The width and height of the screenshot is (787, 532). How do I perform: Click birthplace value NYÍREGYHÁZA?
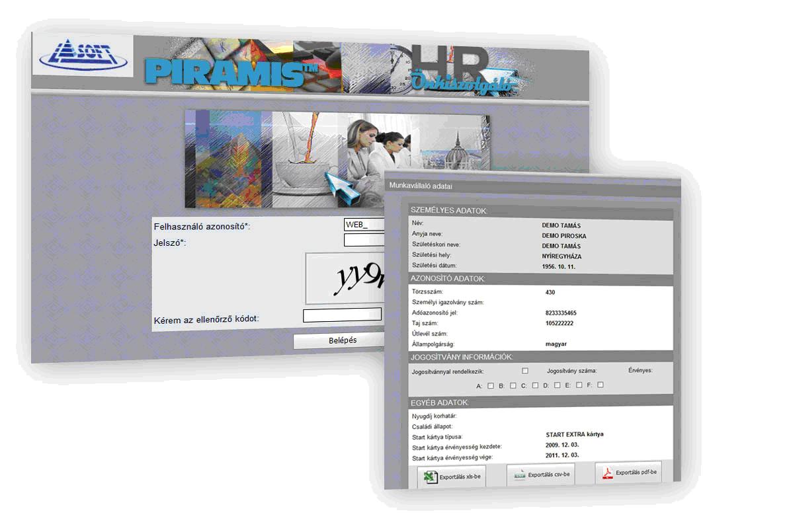click(x=561, y=256)
